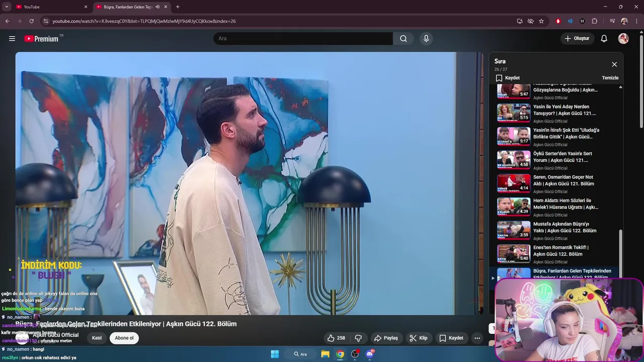Create a clip with Klip scissors
644x362 pixels.
pos(419,338)
